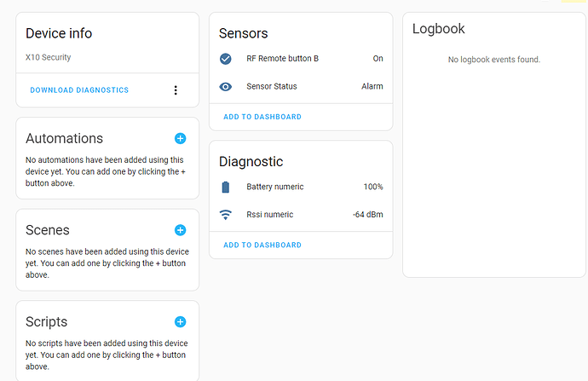The image size is (588, 381).
Task: Add Diagnostic entities to dashboard
Action: click(262, 245)
